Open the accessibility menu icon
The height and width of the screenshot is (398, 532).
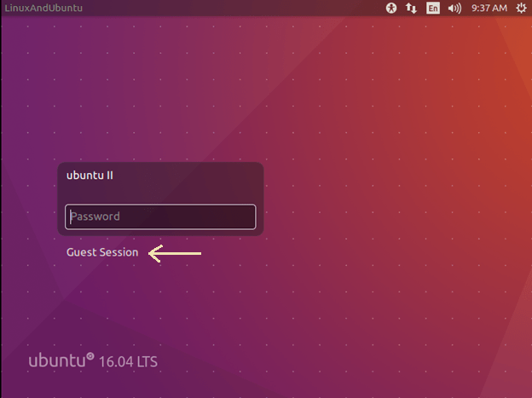click(x=391, y=8)
